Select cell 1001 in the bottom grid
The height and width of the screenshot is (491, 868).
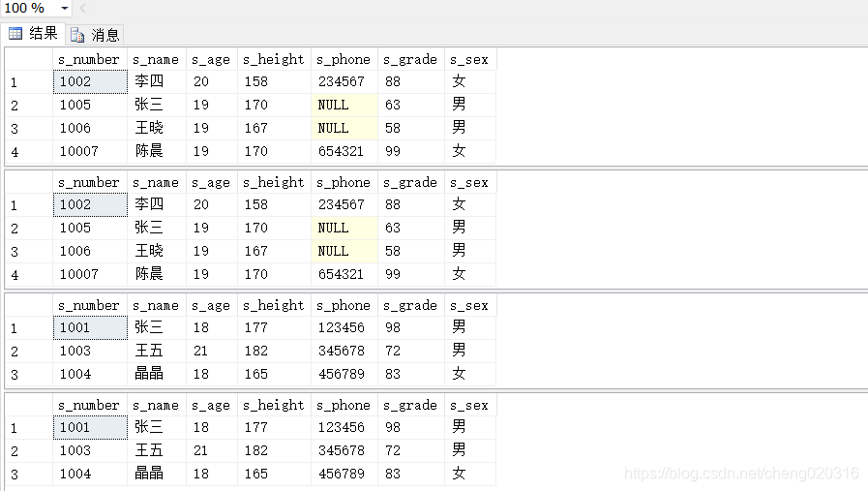(90, 428)
